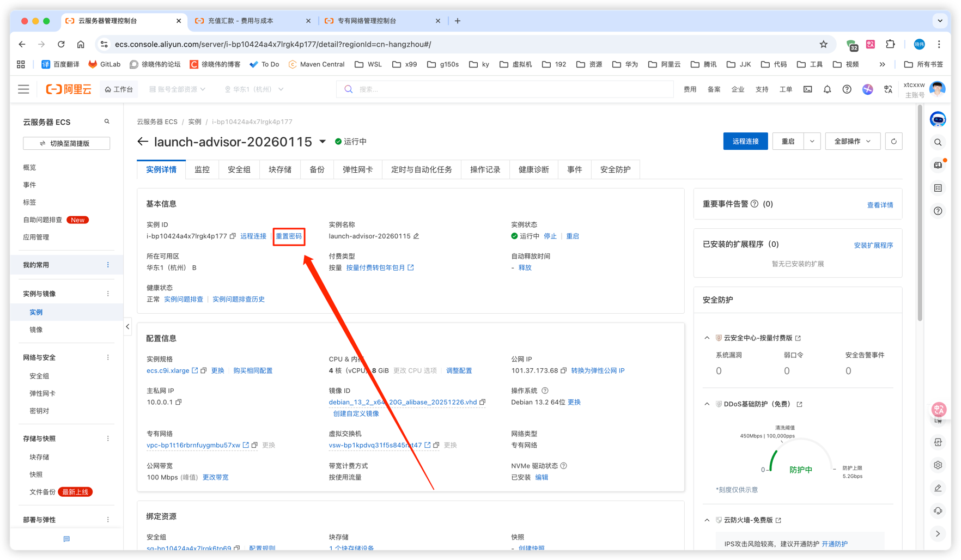Open Cloud Shell terminal icon in header
The height and width of the screenshot is (560, 961).
[x=807, y=89]
